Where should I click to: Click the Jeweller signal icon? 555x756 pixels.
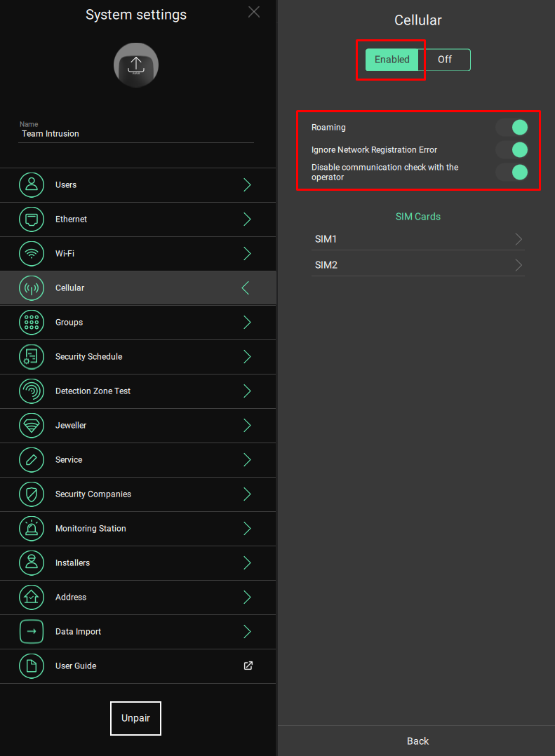click(32, 425)
